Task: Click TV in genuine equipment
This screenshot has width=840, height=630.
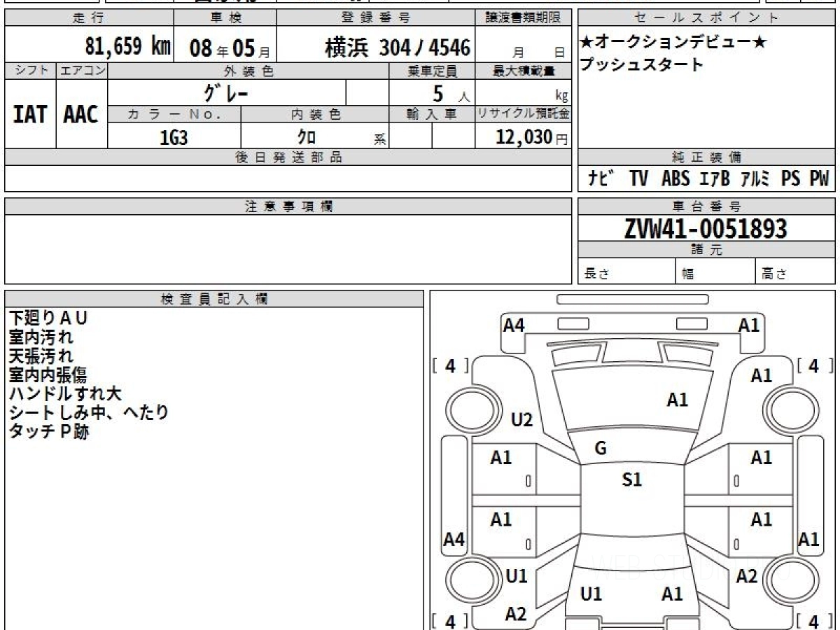Action: point(638,179)
